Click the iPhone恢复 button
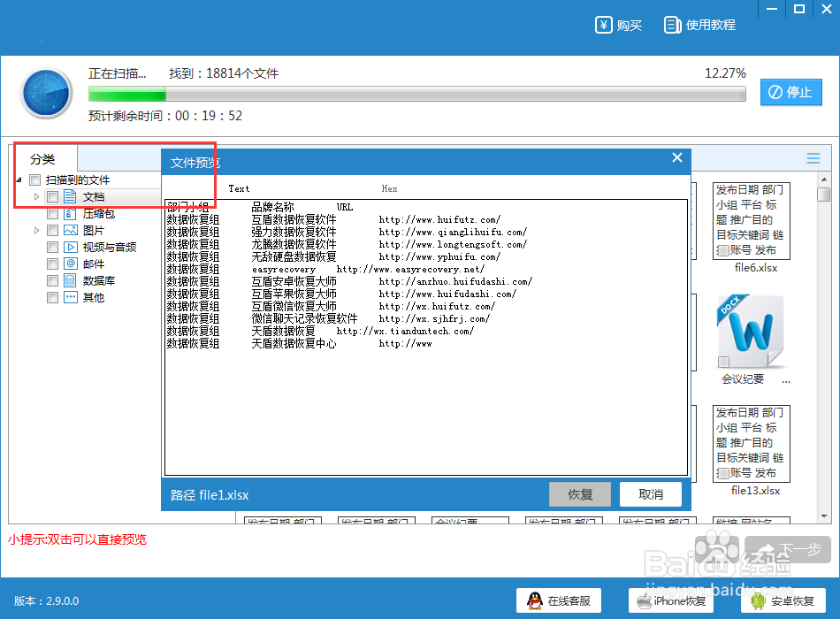 coord(671,600)
